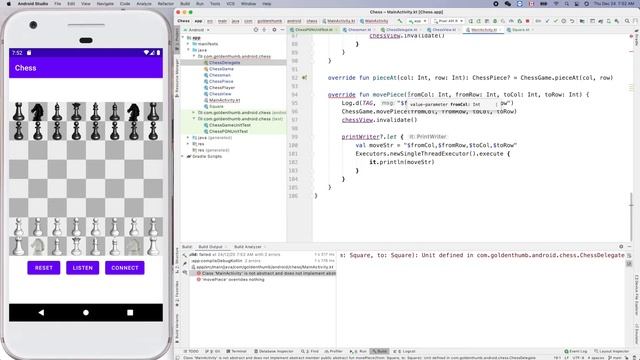The height and width of the screenshot is (360, 640).
Task: Click the Wi-Fi icon in macOS menu bar
Action: [x=556, y=4]
